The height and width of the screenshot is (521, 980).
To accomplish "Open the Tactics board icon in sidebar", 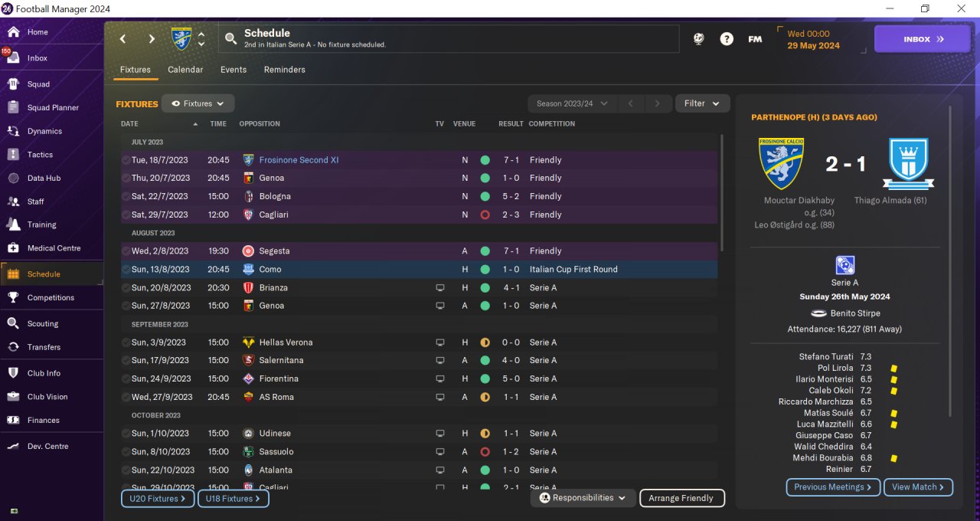I will click(x=13, y=155).
